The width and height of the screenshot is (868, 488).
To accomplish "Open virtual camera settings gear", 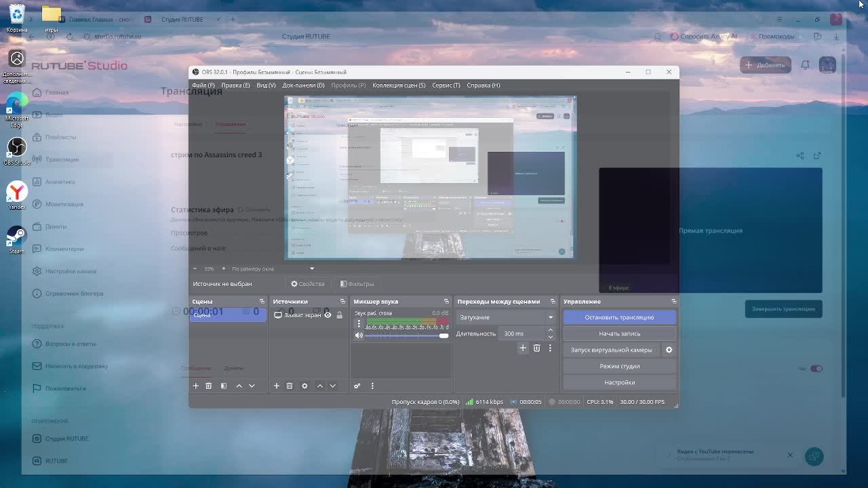I will (669, 350).
